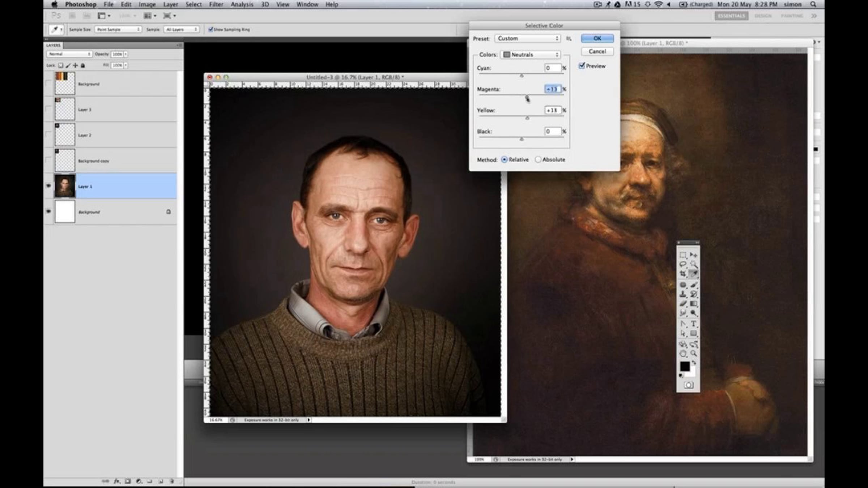Open the Image menu
The height and width of the screenshot is (488, 868).
pos(147,4)
